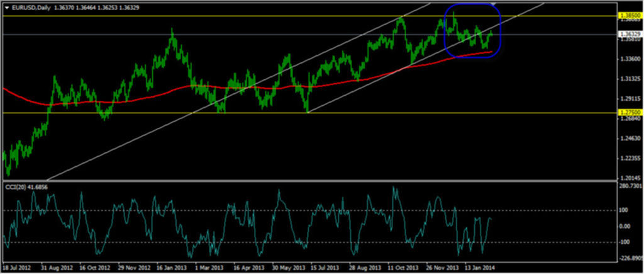The height and width of the screenshot is (274, 644).
Task: Click the yellow 1.27500 price label
Action: click(630, 112)
